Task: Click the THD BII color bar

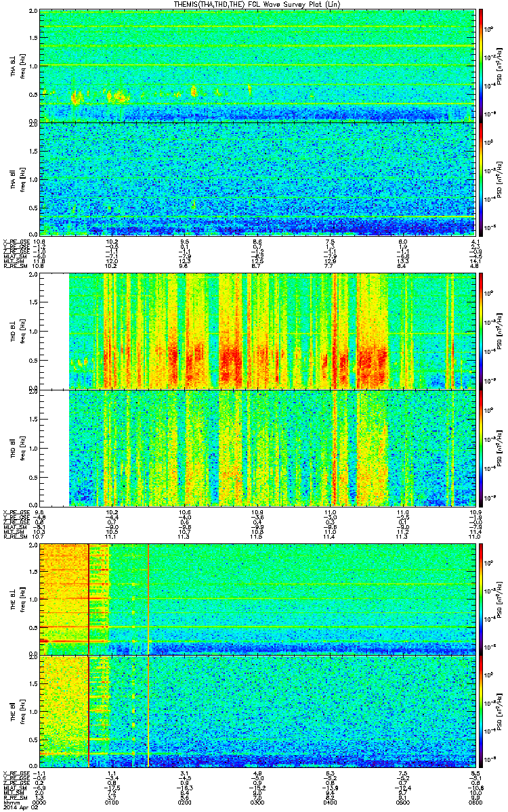Action: [x=481, y=447]
